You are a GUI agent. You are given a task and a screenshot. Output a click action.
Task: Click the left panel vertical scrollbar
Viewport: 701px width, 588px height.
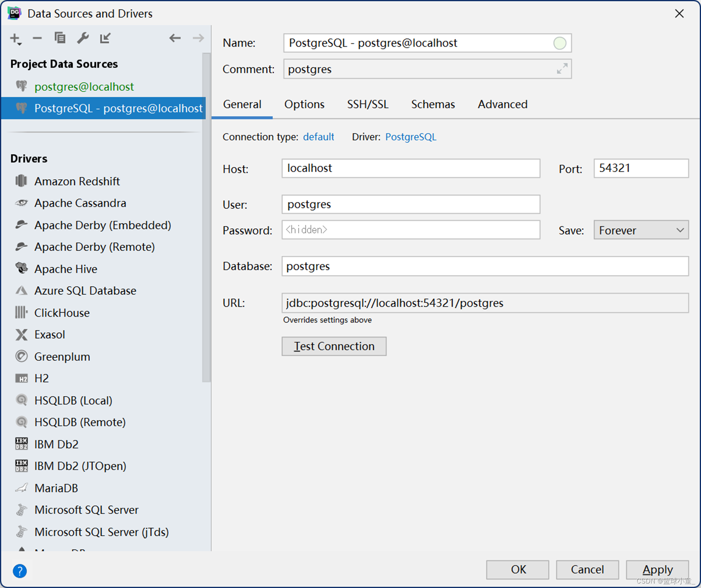point(206,217)
